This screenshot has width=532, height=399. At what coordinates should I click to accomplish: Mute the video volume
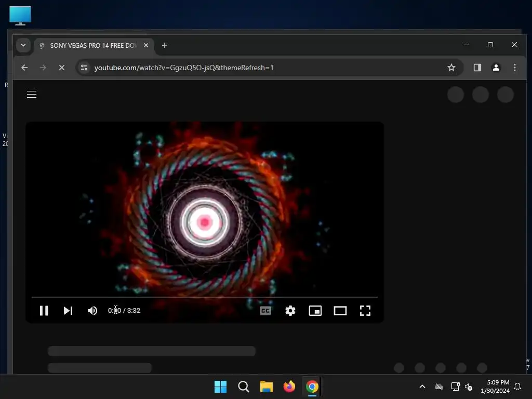coord(92,311)
